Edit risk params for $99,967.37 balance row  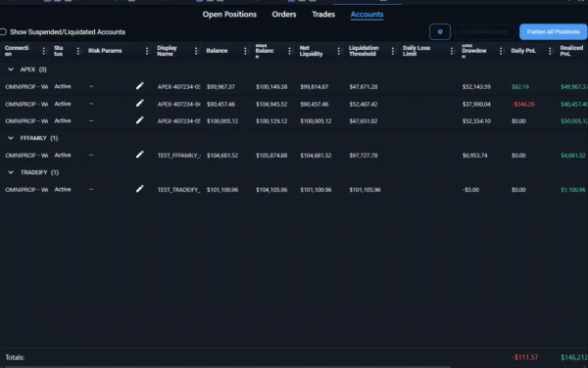pos(139,86)
